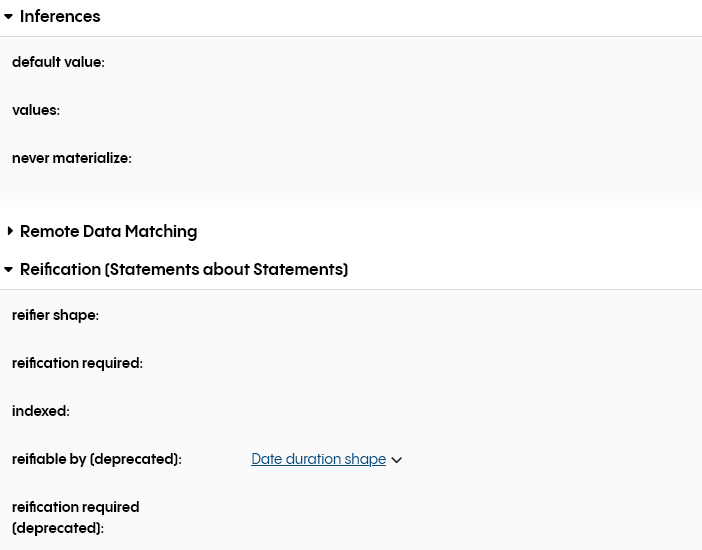The image size is (702, 550).
Task: Click the Inferences collapse triangle icon
Action: (9, 17)
